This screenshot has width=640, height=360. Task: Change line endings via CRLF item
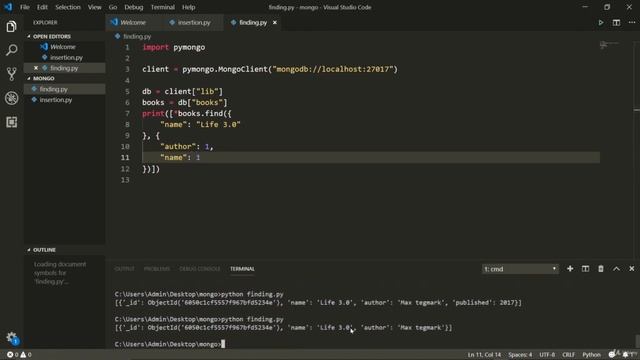pos(568,355)
